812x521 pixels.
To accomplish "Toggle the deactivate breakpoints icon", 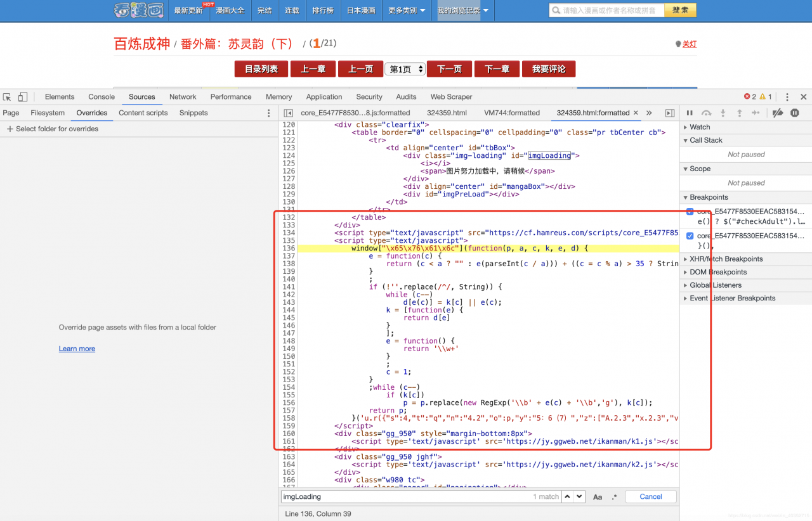I will pos(777,113).
